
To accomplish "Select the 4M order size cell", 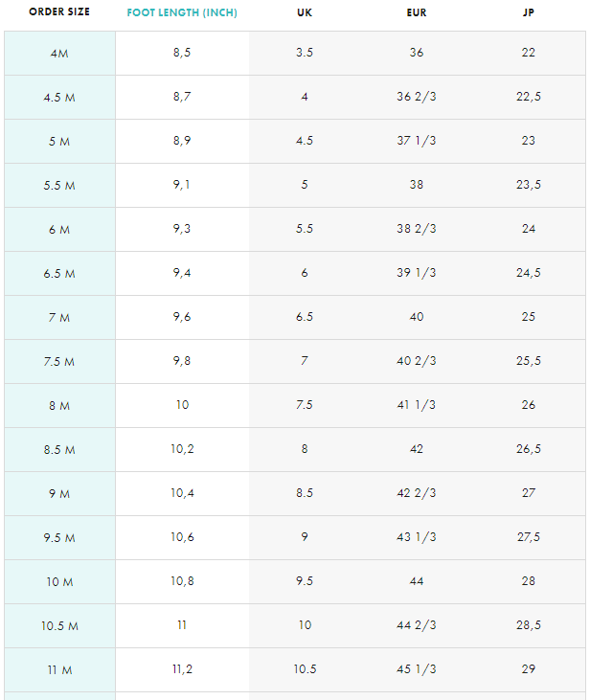I will [59, 53].
